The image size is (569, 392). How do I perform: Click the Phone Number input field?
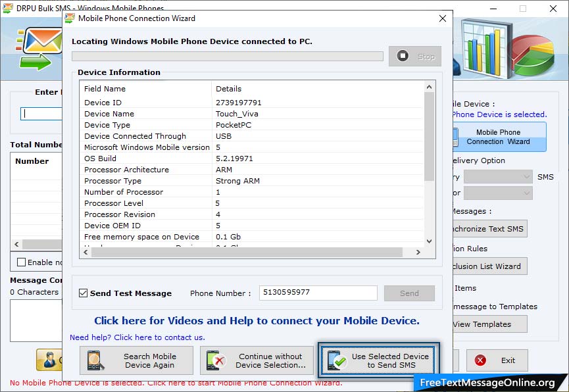click(x=318, y=293)
